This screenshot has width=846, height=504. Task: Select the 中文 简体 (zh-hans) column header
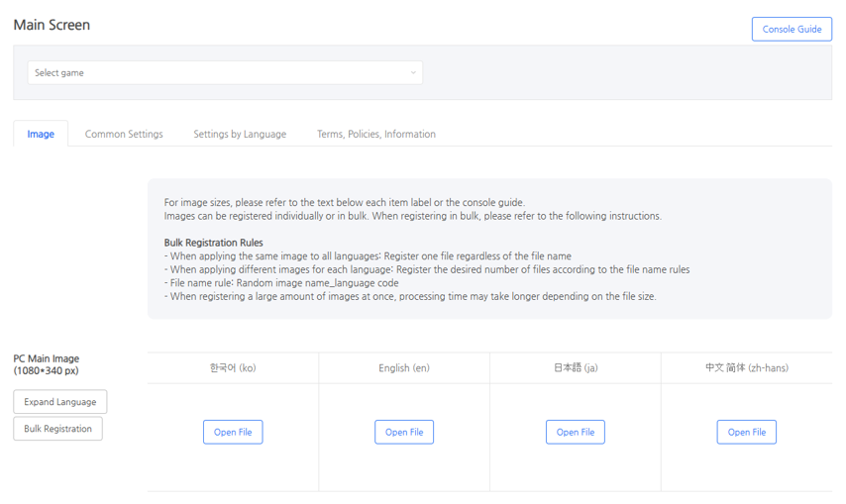click(746, 367)
